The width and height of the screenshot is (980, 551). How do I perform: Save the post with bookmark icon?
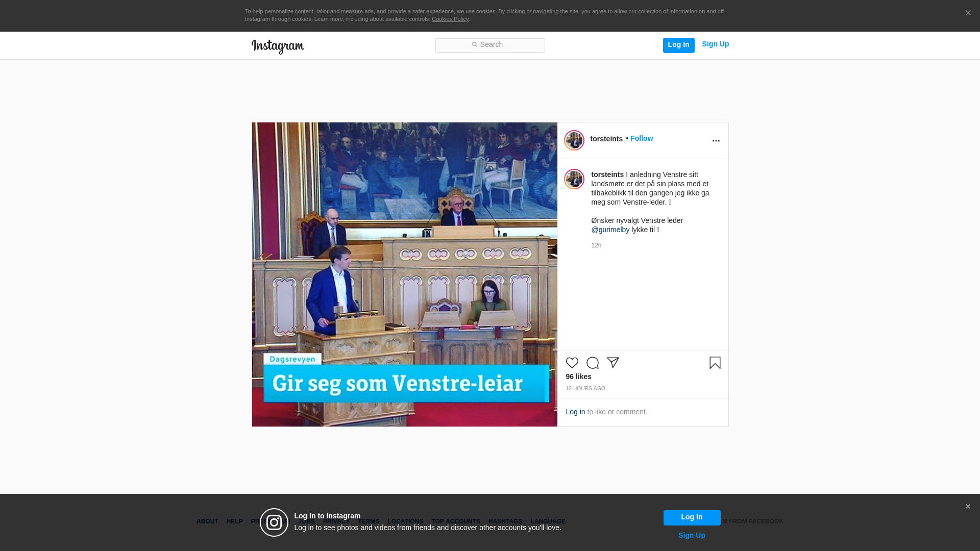[x=715, y=363]
